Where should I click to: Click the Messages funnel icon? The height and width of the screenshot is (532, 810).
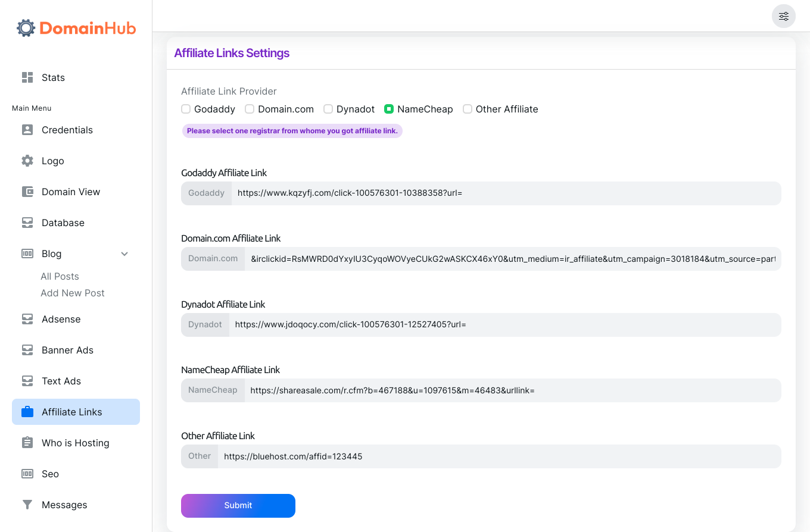27,505
